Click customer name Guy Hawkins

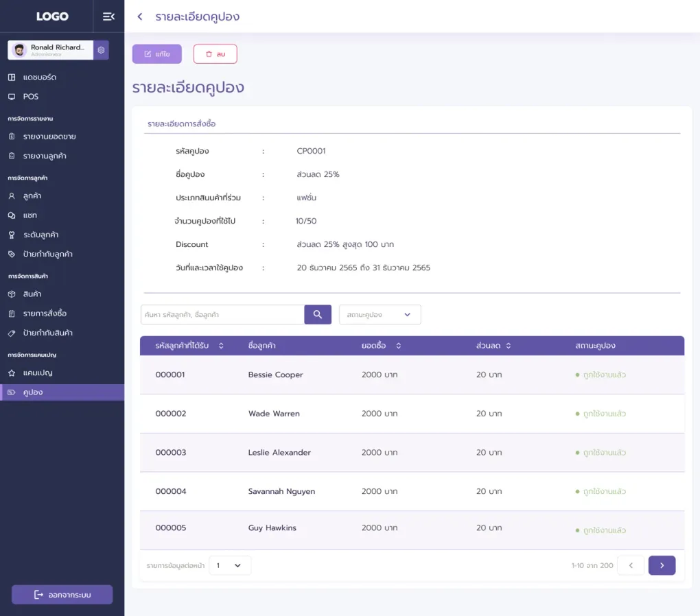[x=272, y=528]
